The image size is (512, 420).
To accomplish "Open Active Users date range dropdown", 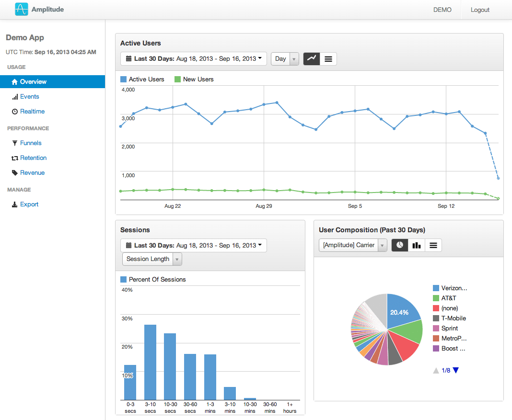I will tap(194, 59).
